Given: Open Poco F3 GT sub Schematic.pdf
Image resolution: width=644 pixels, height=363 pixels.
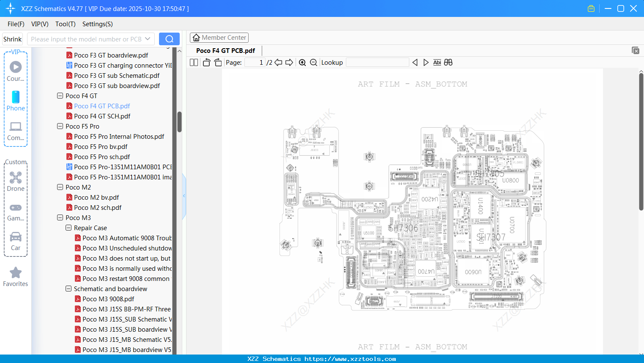Looking at the screenshot, I should click(x=117, y=76).
